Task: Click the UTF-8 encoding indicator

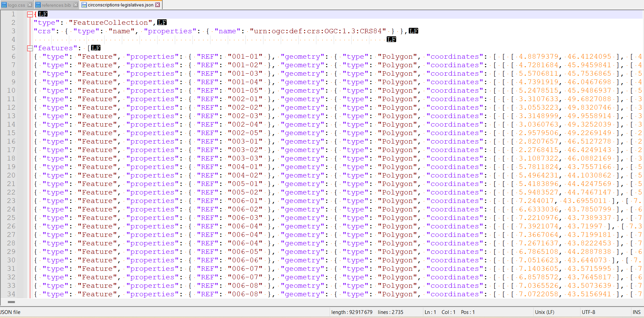Action: click(588, 312)
